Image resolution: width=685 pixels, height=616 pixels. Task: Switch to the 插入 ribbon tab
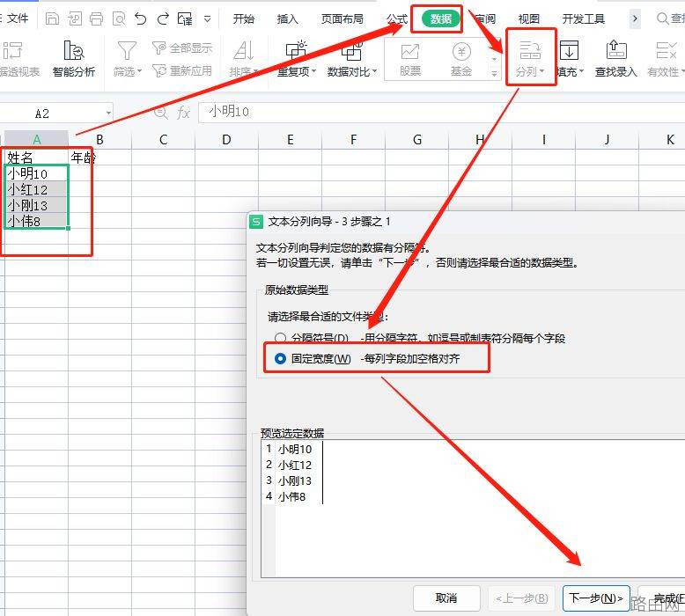tap(287, 18)
